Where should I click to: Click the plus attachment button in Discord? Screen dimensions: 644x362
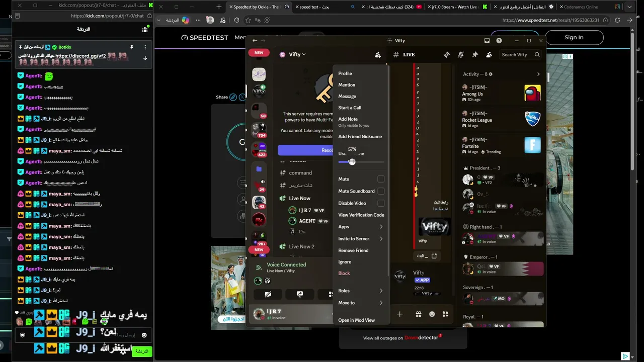[x=399, y=314]
